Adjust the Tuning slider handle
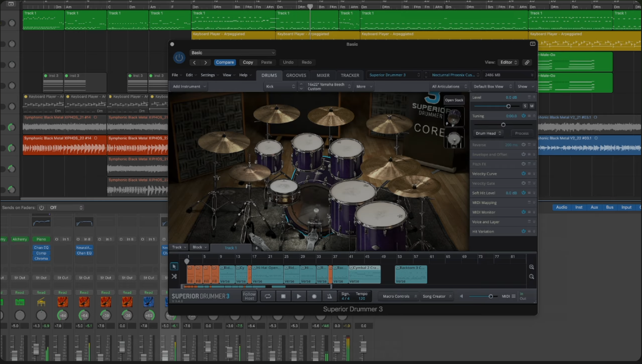The image size is (642, 364). (503, 125)
